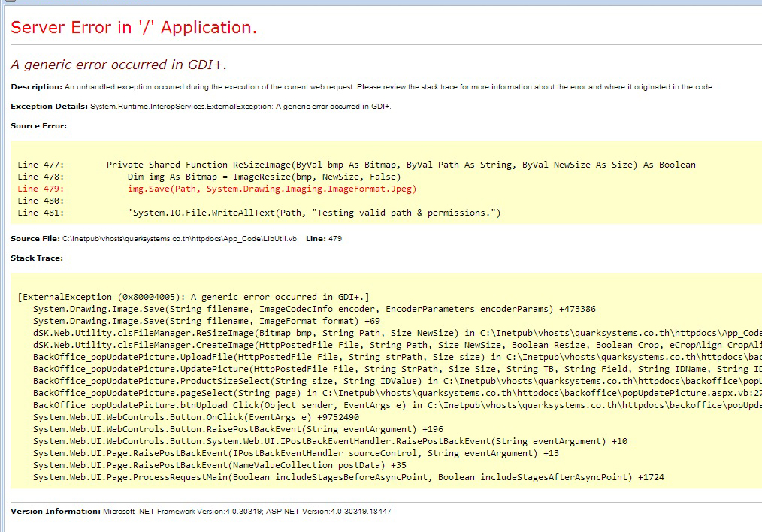Click the "Stack Trace:" label
762x532 pixels.
point(36,258)
